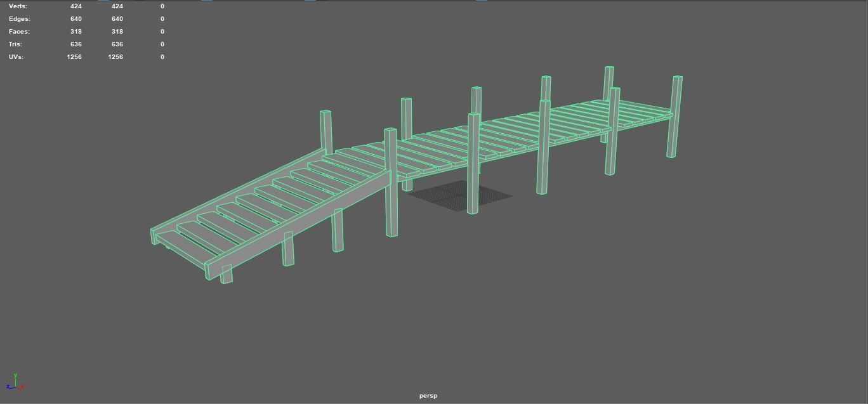The height and width of the screenshot is (404, 868).
Task: Select the "Faces:" heads-up label
Action: click(x=19, y=32)
